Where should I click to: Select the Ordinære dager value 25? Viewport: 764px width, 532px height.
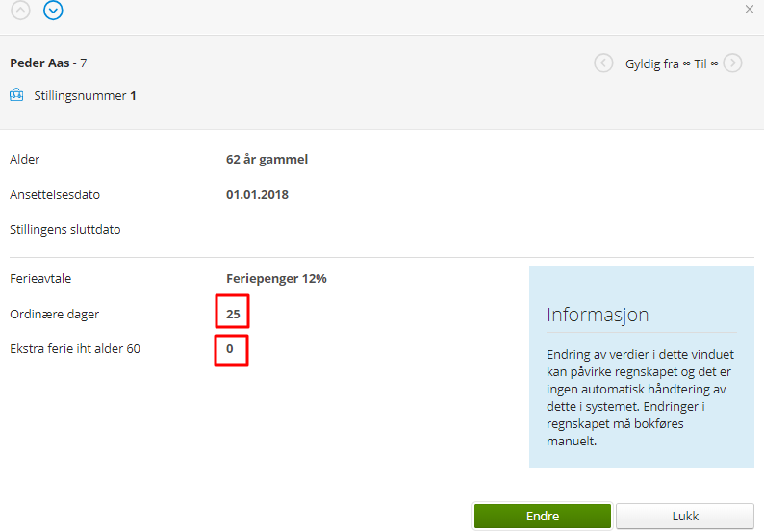point(233,314)
